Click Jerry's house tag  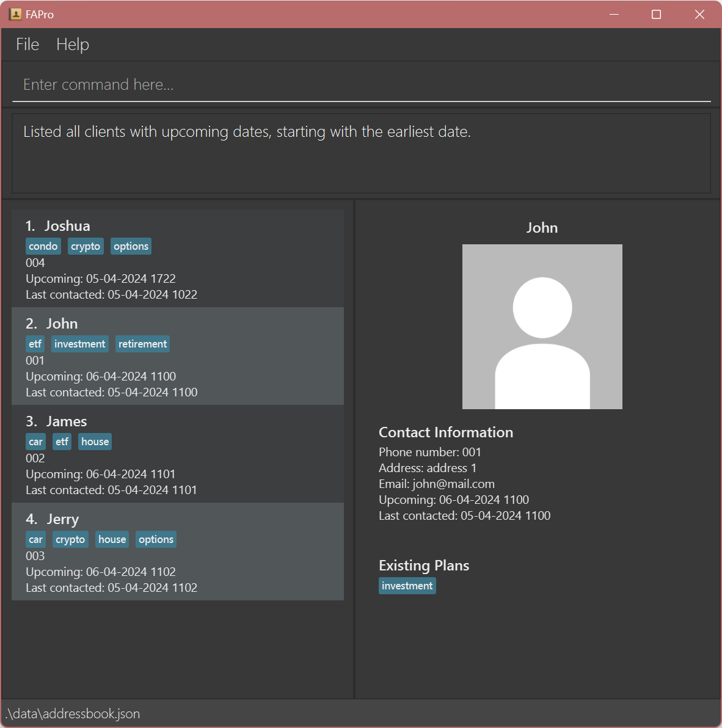point(112,539)
